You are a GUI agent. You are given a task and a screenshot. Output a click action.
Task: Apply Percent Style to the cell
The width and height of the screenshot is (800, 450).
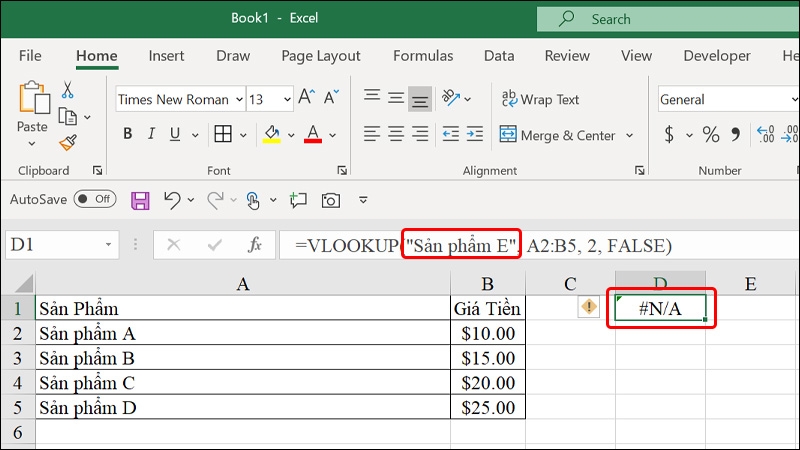(x=711, y=135)
